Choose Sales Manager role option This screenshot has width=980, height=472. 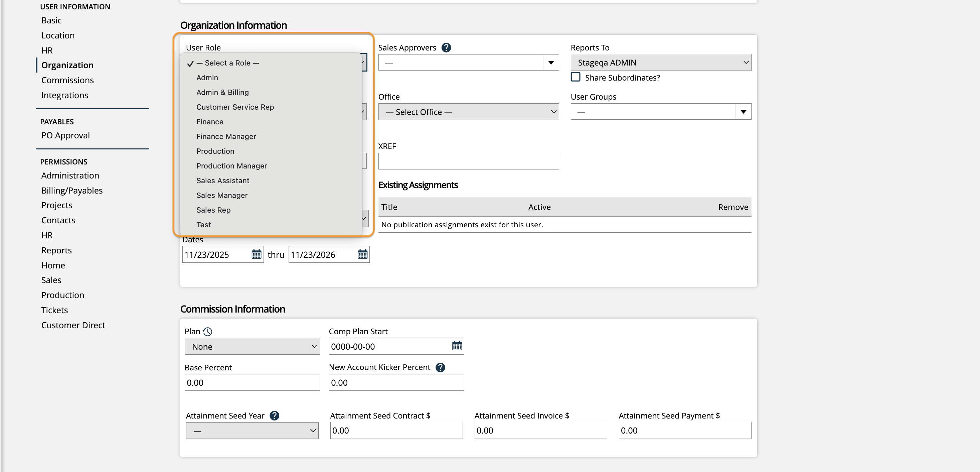coord(222,195)
